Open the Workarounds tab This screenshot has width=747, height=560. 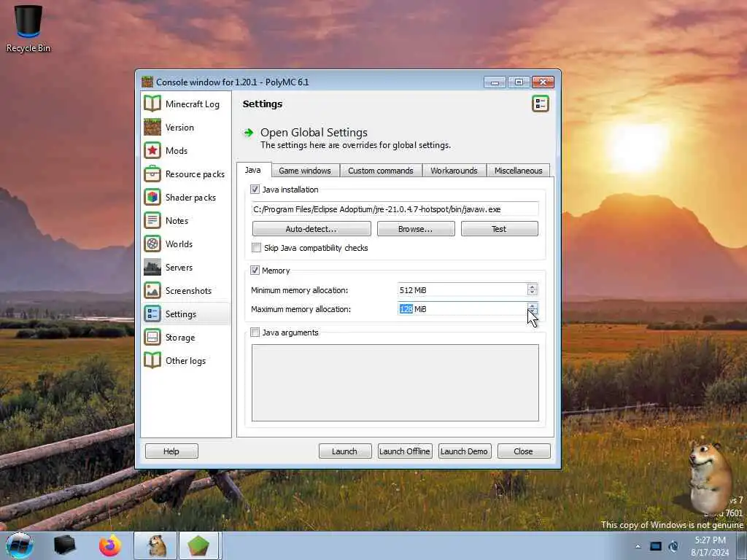[x=454, y=171]
